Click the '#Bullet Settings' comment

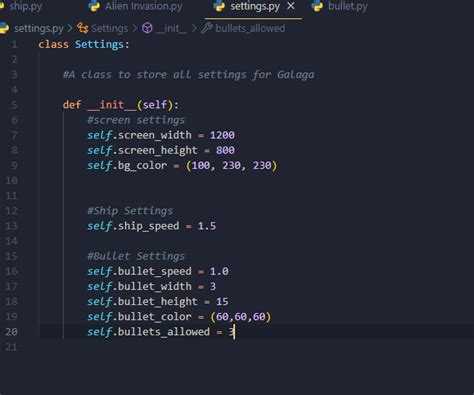(136, 256)
